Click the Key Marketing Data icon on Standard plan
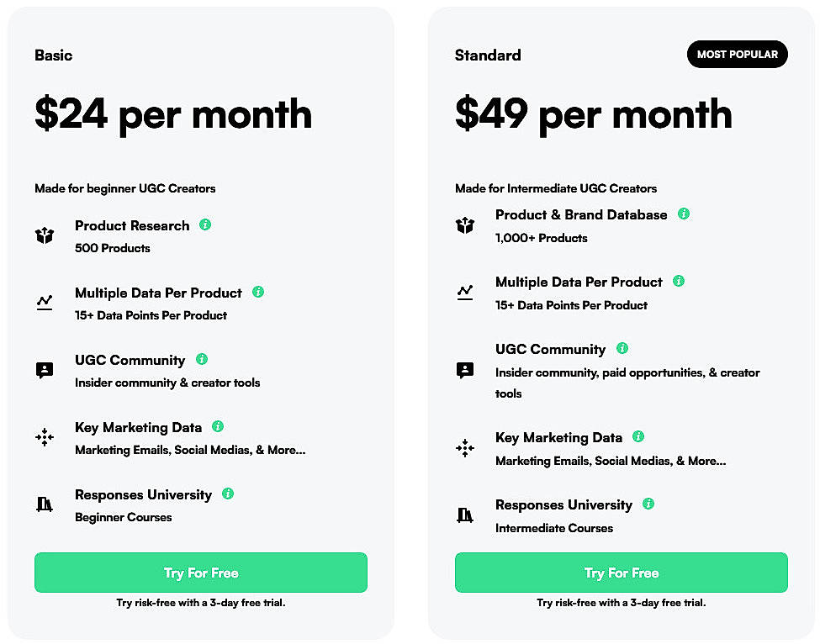Screen dimensions: 820x644 coord(465,448)
